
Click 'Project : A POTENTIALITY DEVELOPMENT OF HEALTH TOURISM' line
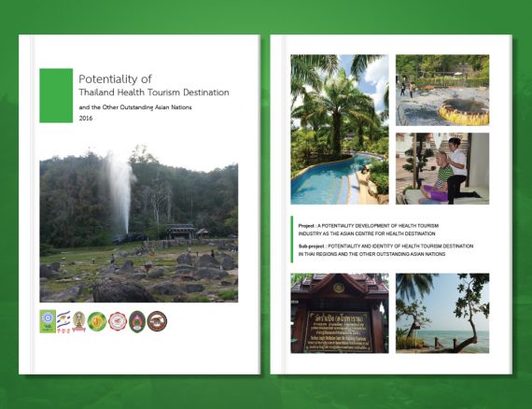[x=369, y=225]
